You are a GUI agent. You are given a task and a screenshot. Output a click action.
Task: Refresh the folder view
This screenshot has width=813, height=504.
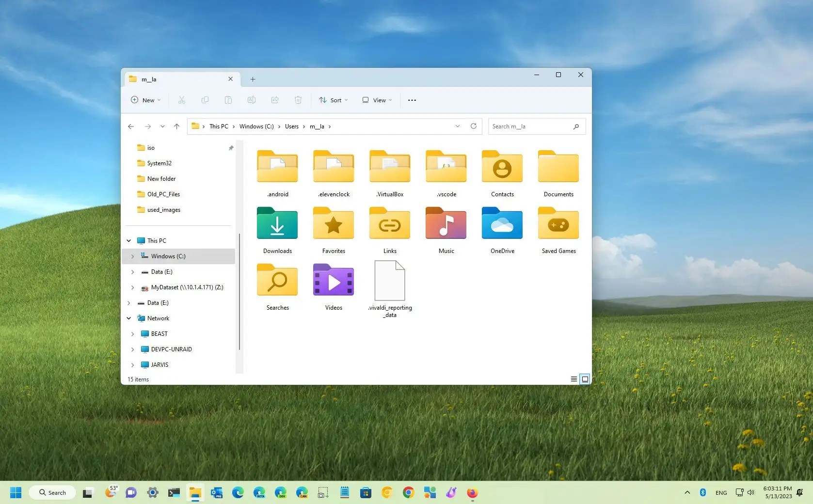pos(474,126)
